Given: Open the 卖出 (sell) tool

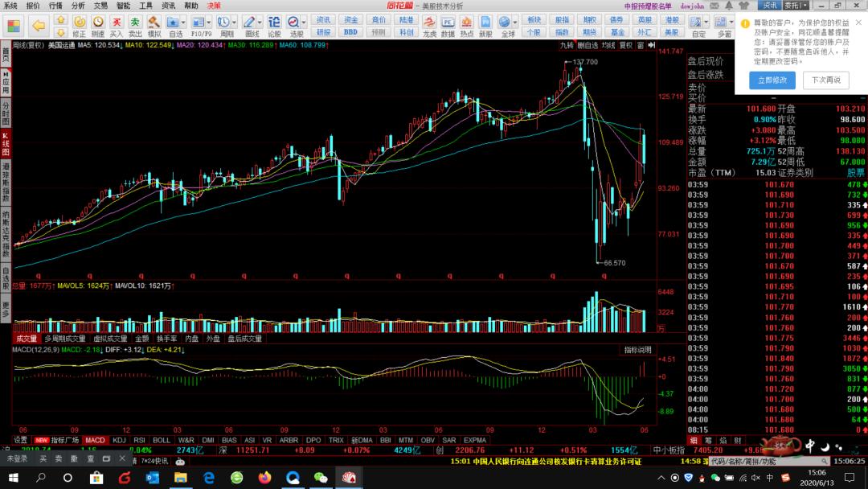Looking at the screenshot, I should tap(135, 26).
